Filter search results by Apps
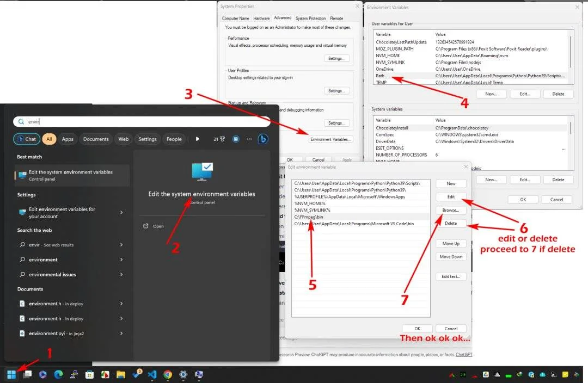This screenshot has height=383, width=588. (68, 139)
